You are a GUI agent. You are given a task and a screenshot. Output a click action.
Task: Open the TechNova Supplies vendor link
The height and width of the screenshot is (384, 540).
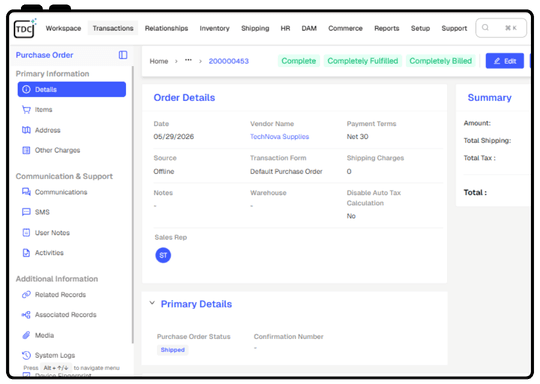coord(279,137)
